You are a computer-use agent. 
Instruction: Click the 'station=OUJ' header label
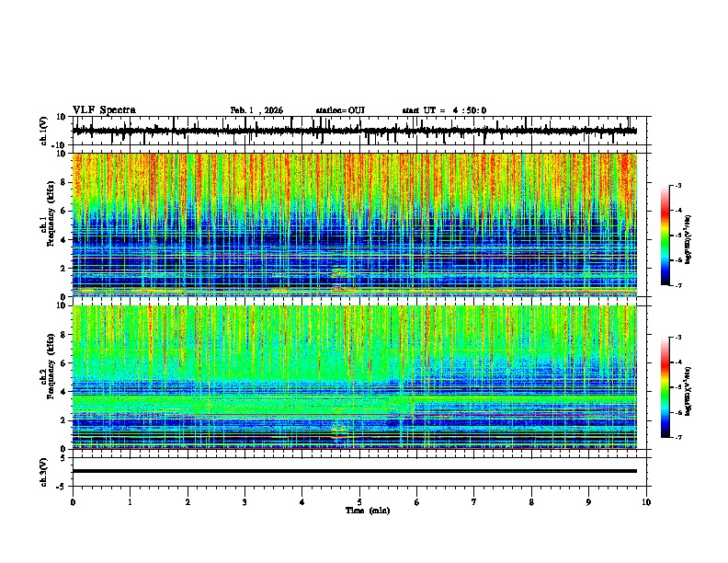[x=340, y=110]
